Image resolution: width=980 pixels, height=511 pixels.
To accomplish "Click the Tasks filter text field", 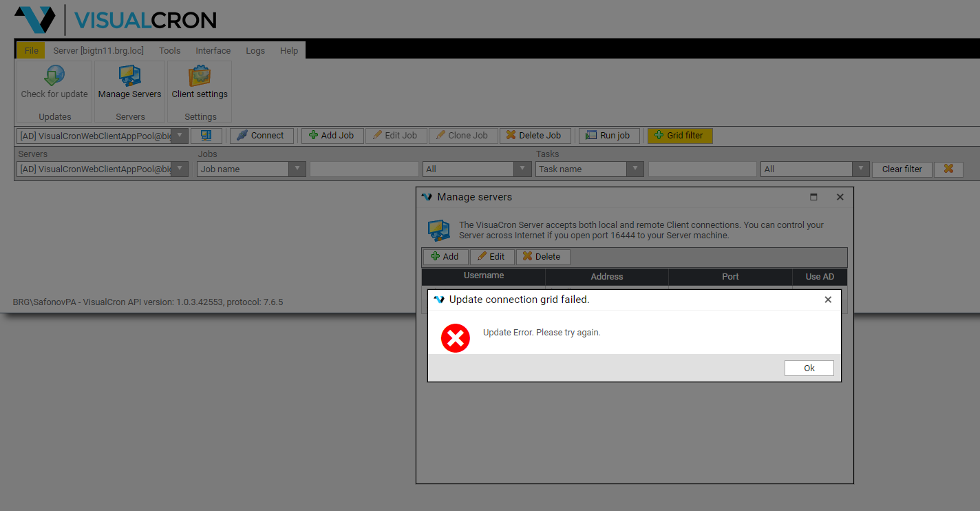I will (702, 169).
